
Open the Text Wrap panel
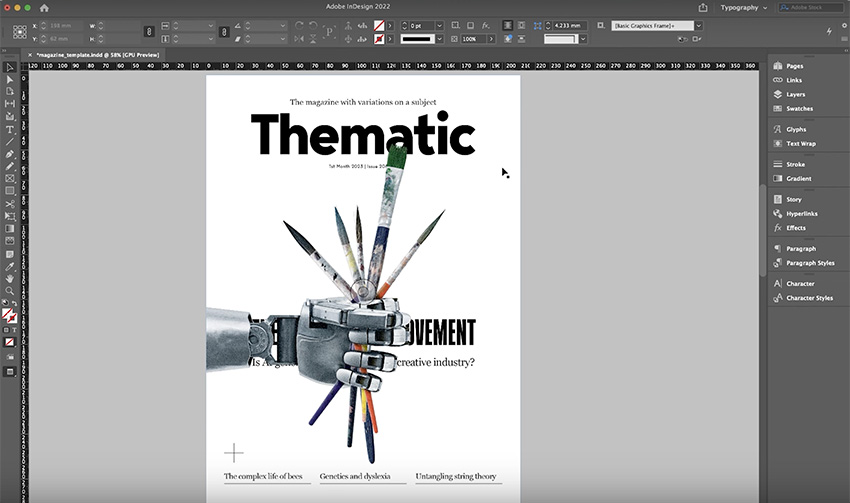pos(800,143)
